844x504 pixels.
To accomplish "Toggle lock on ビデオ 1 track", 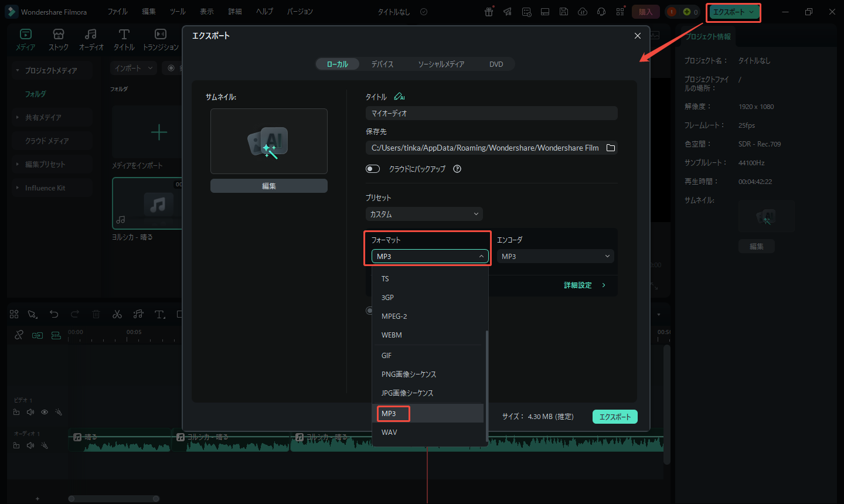I will (x=16, y=412).
